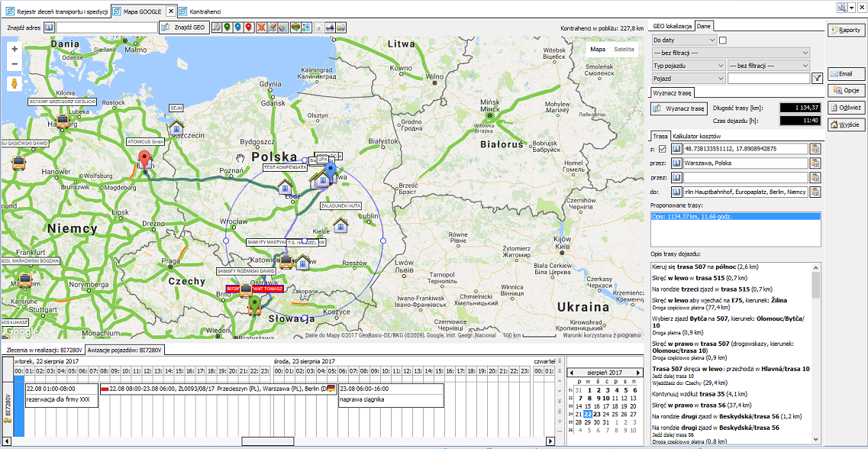
Task: Click the route description vertical scrollbar thumb
Action: [815, 284]
